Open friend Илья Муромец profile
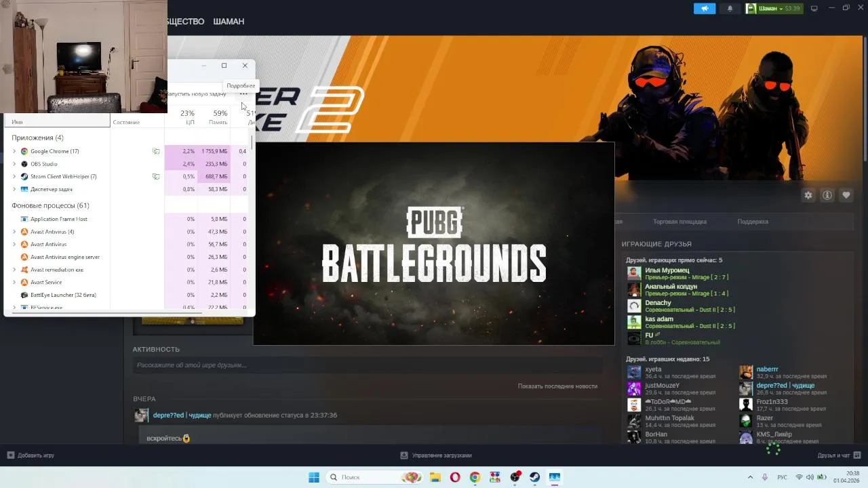This screenshot has width=868, height=488. [667, 270]
